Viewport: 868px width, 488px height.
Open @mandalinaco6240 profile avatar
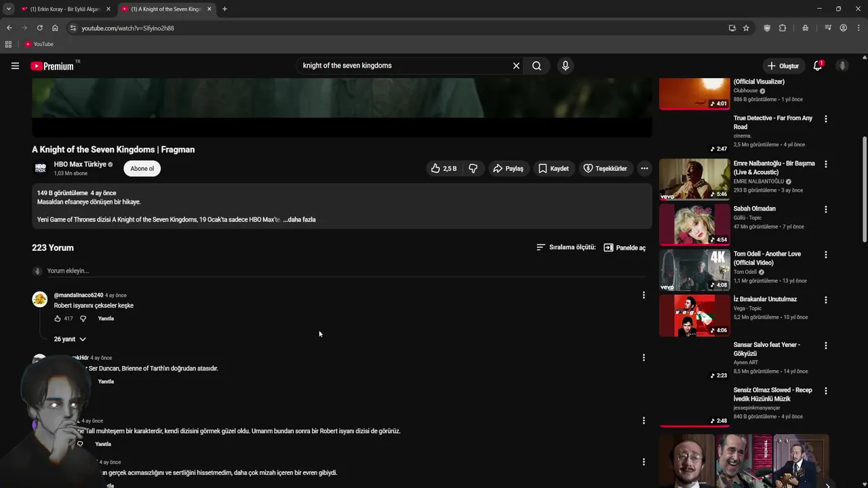pyautogui.click(x=40, y=299)
